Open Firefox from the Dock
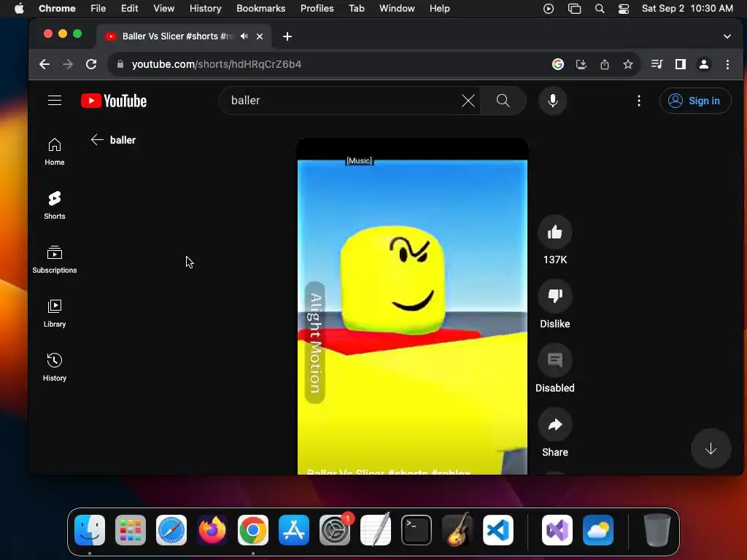Screen dimensions: 747x560 [212, 530]
